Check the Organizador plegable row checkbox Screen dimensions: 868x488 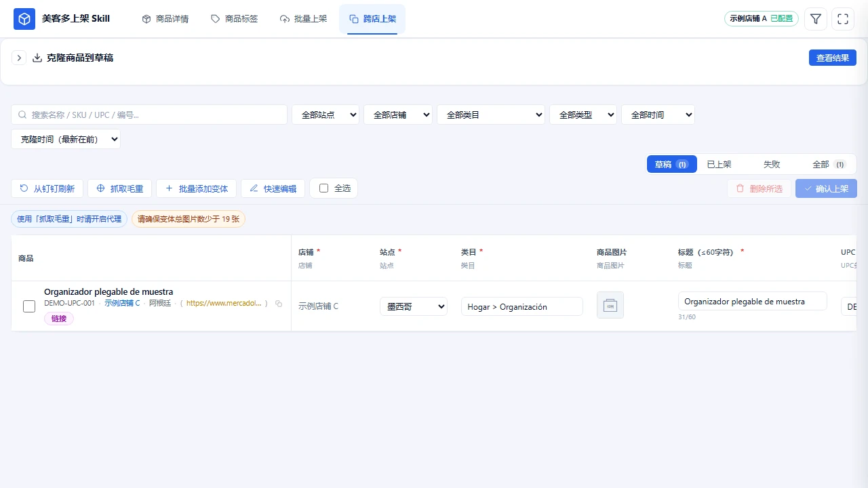(x=29, y=306)
